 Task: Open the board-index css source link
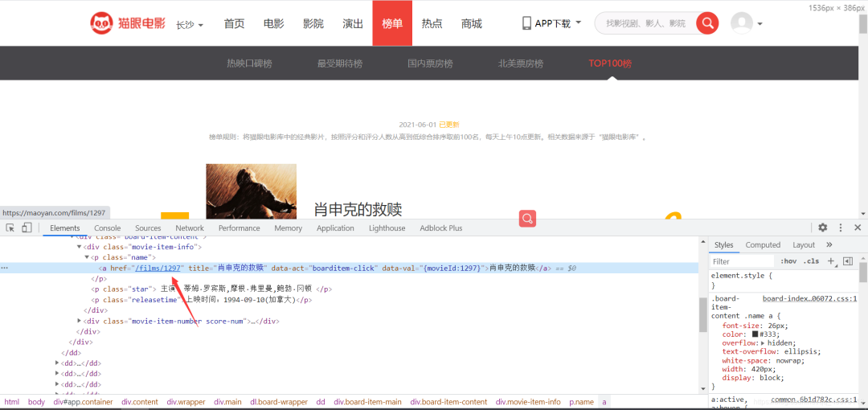(809, 298)
